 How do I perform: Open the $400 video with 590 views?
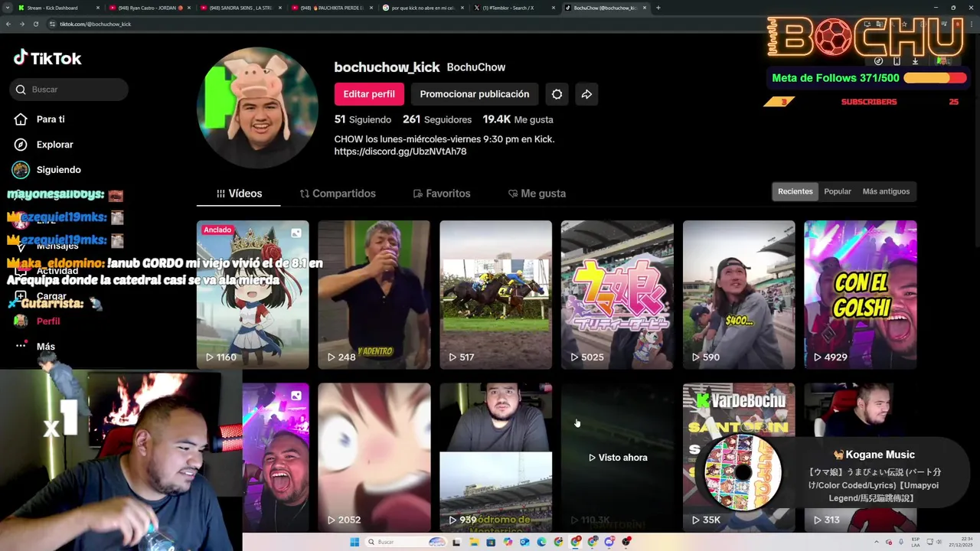coord(739,295)
